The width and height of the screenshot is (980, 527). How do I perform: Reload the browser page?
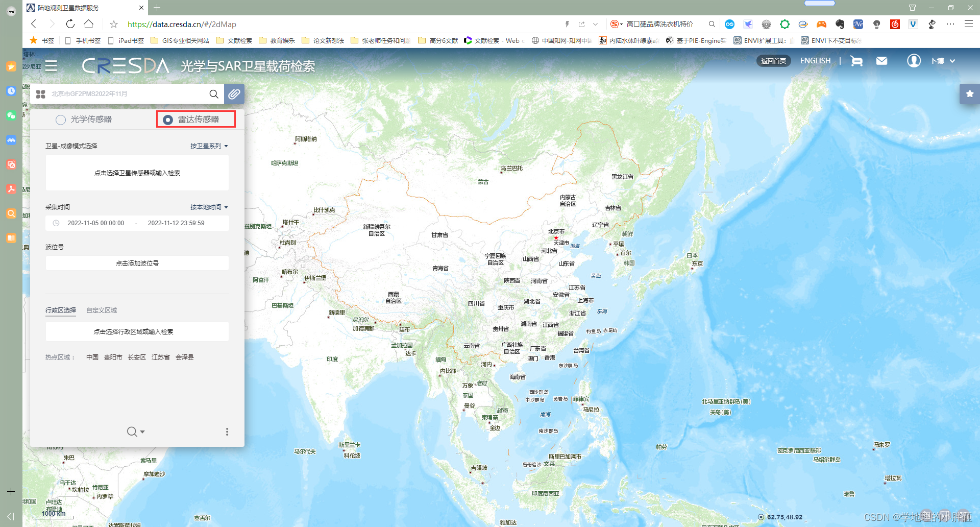[x=70, y=24]
